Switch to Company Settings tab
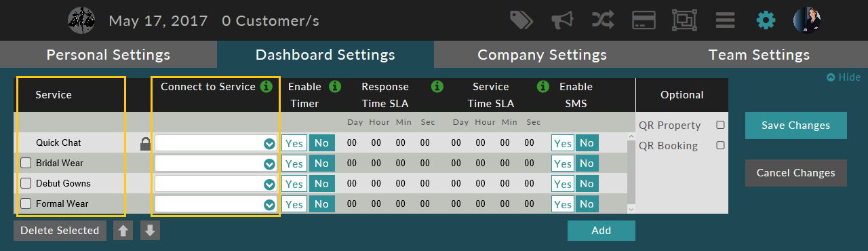 tap(542, 54)
